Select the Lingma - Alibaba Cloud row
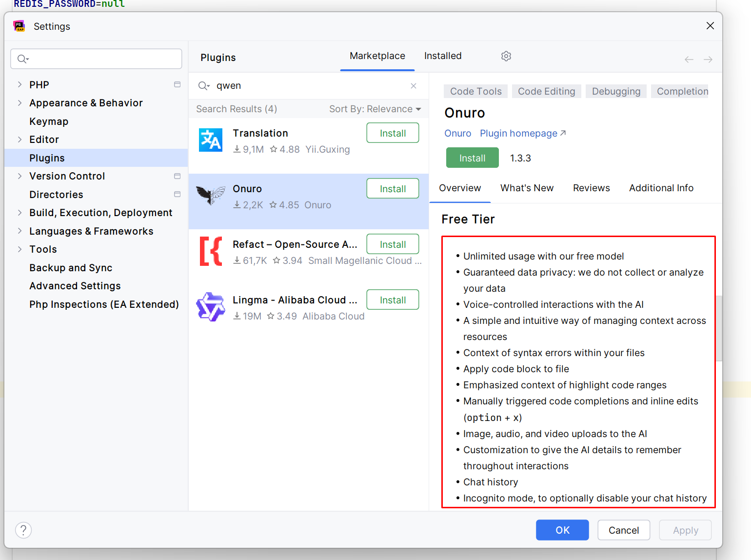 coord(309,312)
